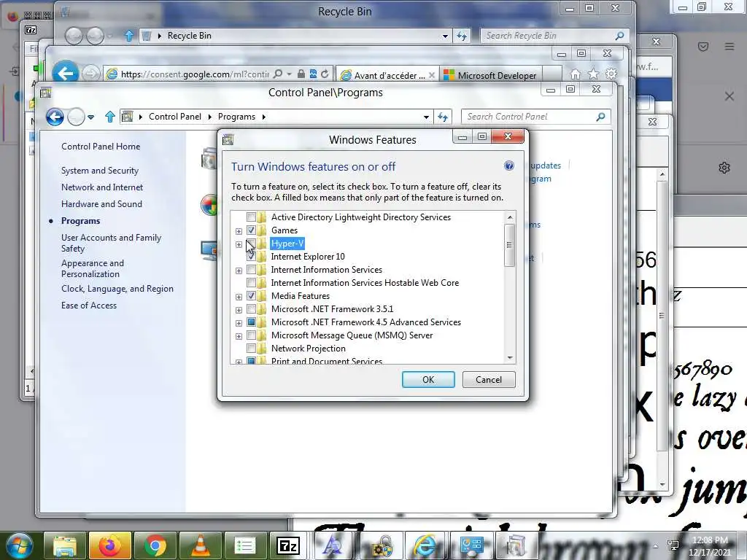Viewport: 747px width, 560px height.
Task: Open Internet Explorer favorites star
Action: (593, 74)
